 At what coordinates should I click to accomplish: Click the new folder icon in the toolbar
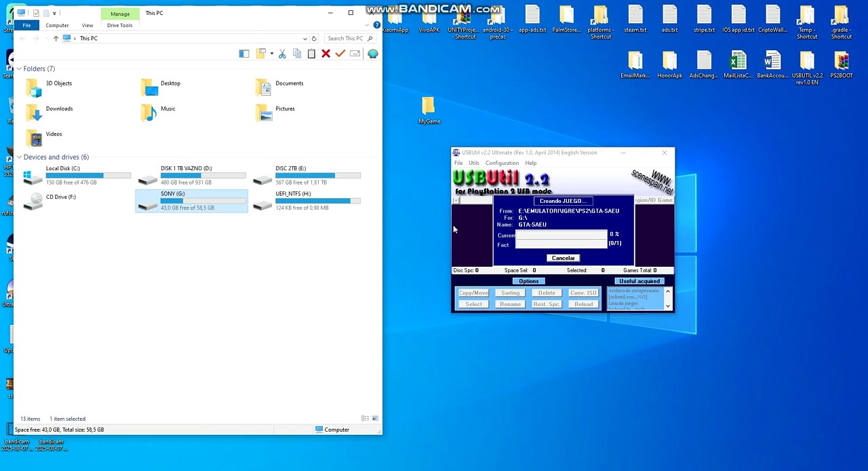coord(260,54)
